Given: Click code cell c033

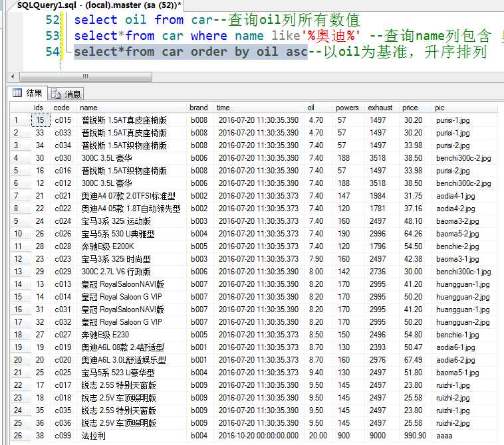Looking at the screenshot, I should 63,133.
